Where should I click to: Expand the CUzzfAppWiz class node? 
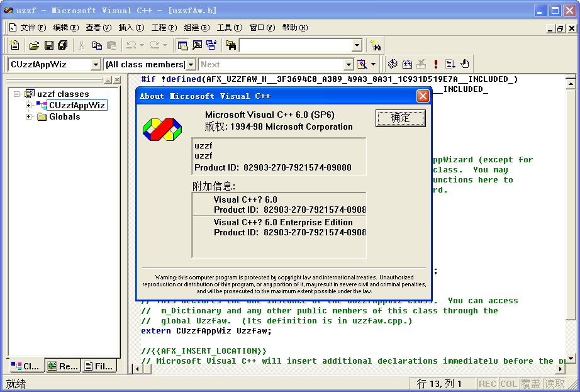[28, 106]
